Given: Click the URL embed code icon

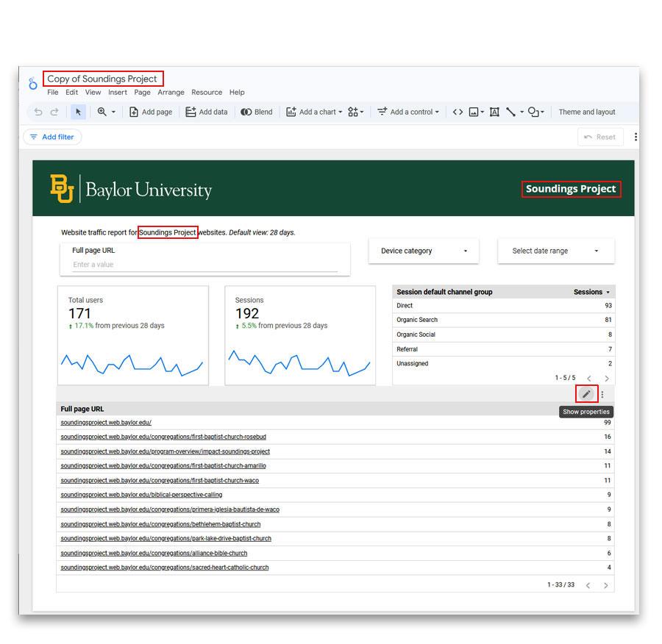Looking at the screenshot, I should click(x=458, y=112).
